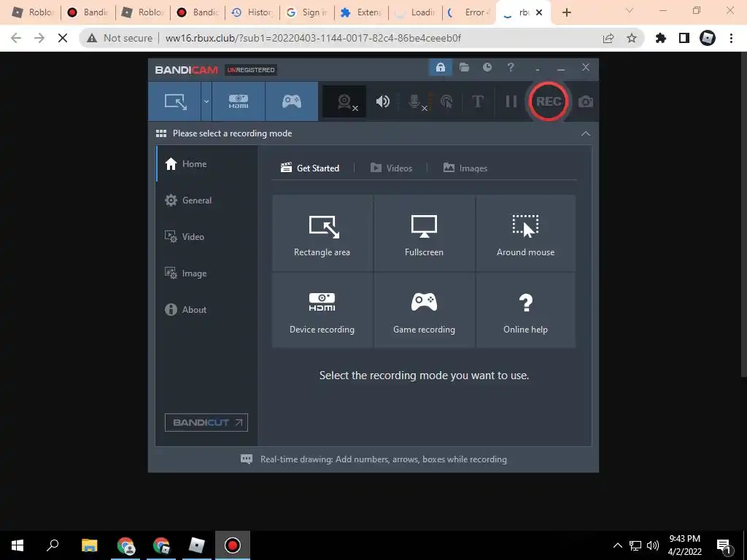Open the tab search dropdown chevron
This screenshot has height=560, width=747.
point(630,10)
